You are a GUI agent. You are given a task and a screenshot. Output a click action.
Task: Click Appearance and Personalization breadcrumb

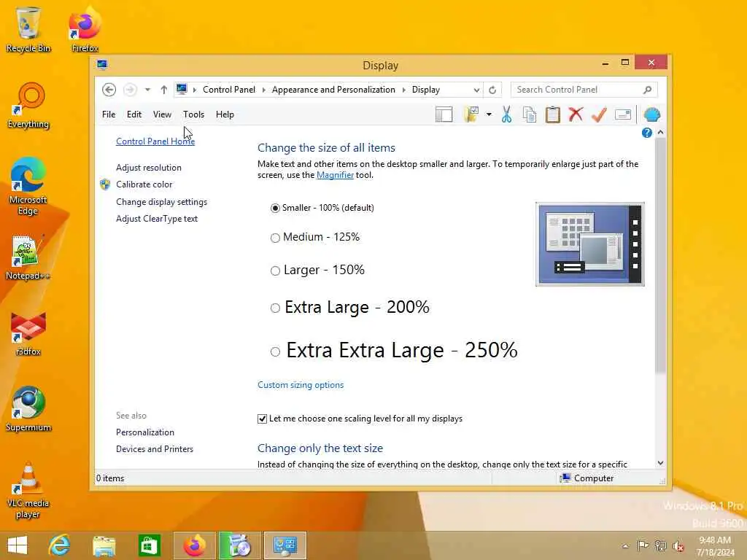[x=333, y=90]
